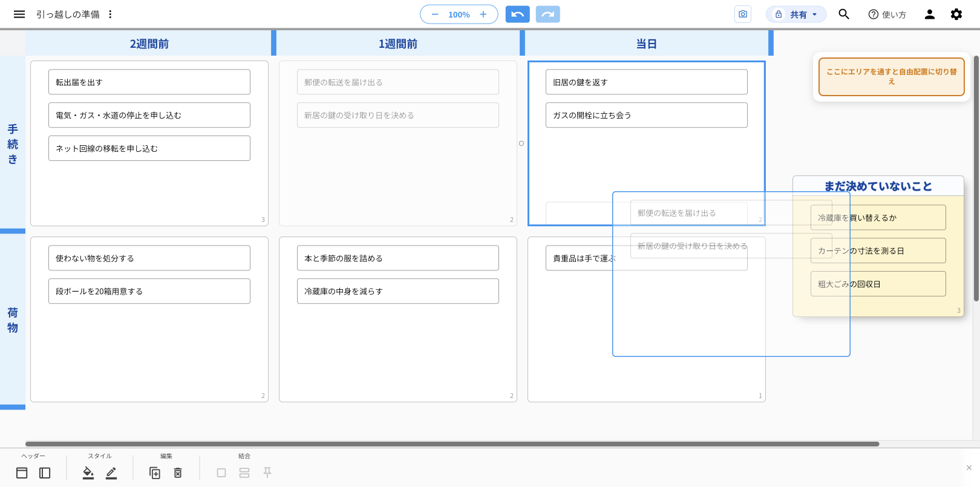Viewport: 980px width, 487px height.
Task: Select the 1週間前 column header
Action: pyautogui.click(x=397, y=44)
